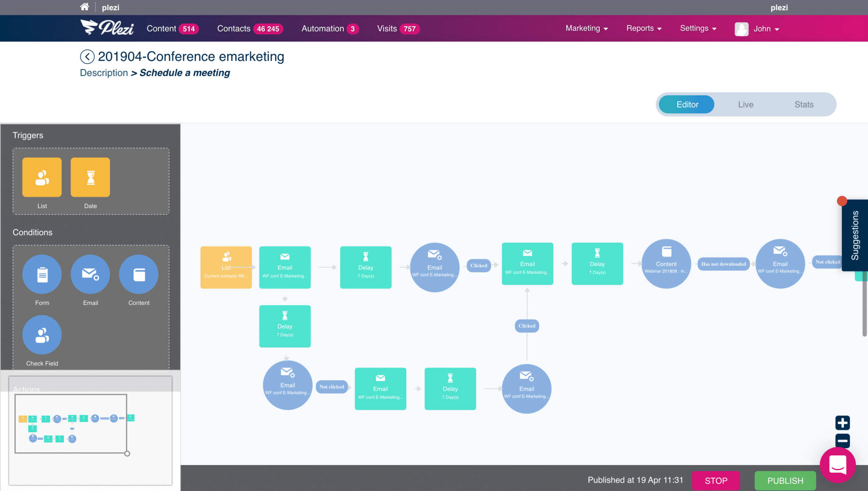
Task: Click the minimap viewport thumbnail
Action: pyautogui.click(x=71, y=424)
